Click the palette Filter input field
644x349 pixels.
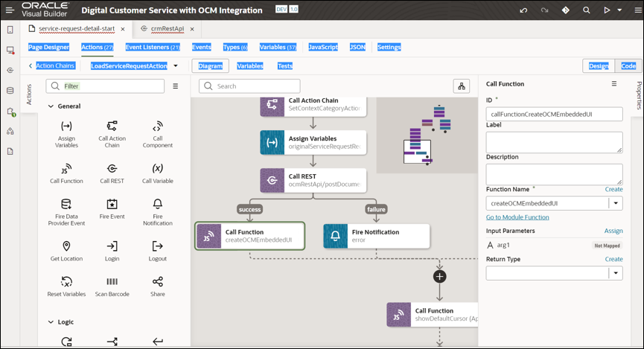click(105, 86)
